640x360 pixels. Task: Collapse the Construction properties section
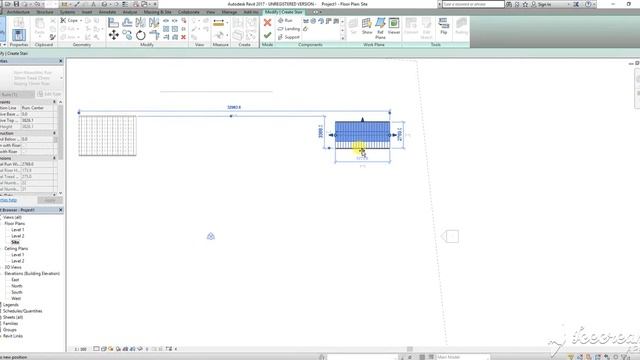tap(54, 133)
